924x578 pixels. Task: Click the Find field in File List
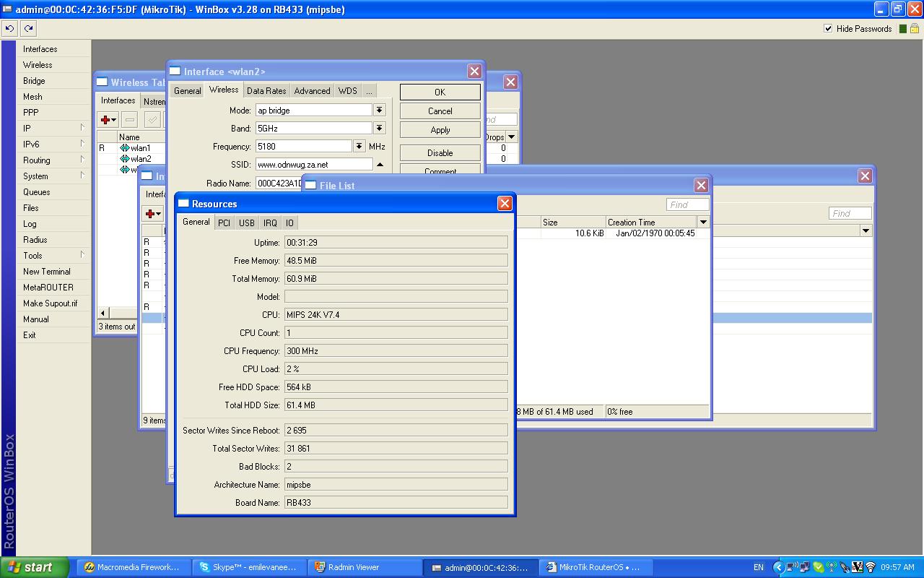(687, 204)
